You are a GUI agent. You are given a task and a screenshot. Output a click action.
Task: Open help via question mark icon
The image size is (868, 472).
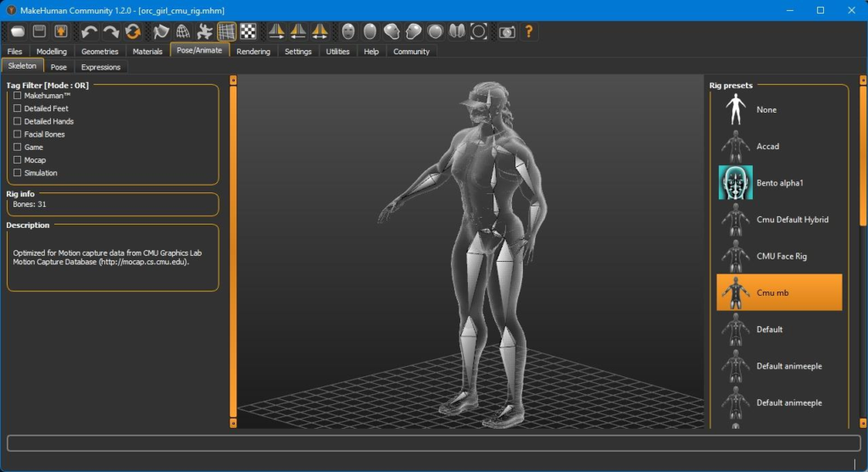pos(529,31)
